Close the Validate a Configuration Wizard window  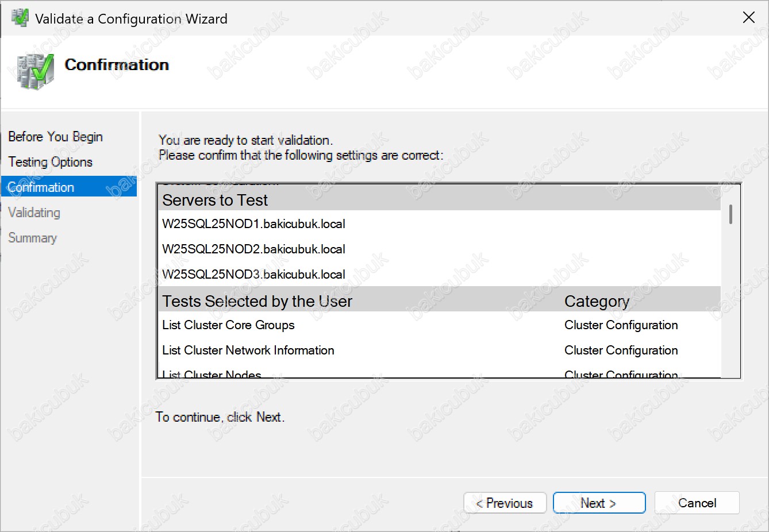748,18
